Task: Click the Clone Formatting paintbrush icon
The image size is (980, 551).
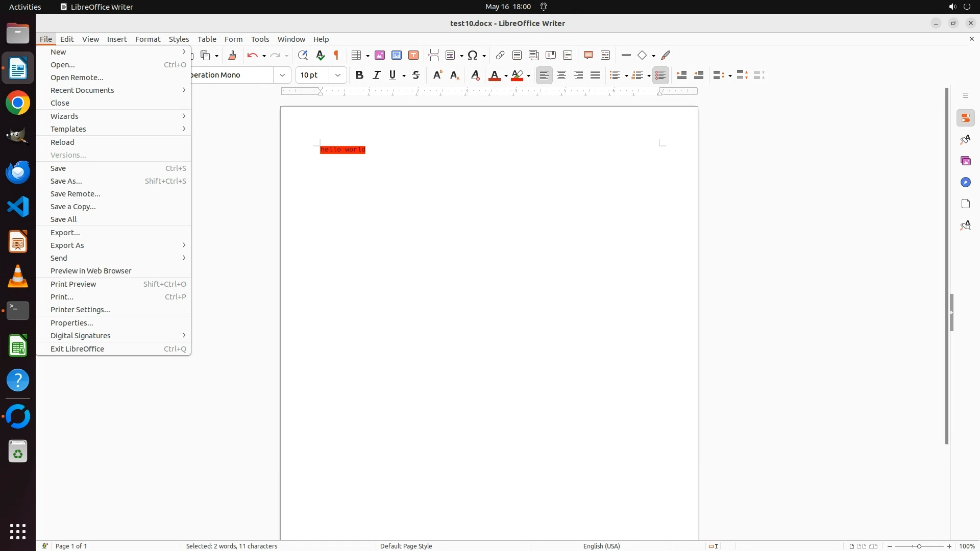Action: tap(232, 55)
